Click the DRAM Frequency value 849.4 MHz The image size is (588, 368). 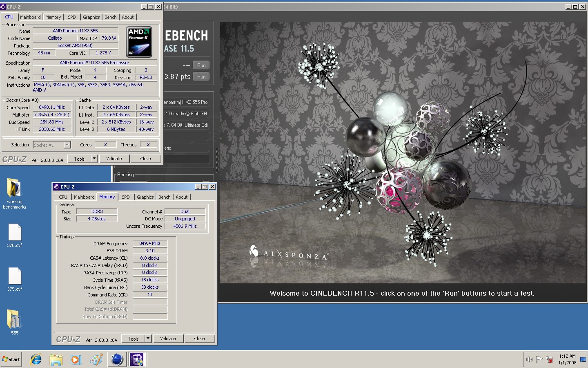coord(150,243)
